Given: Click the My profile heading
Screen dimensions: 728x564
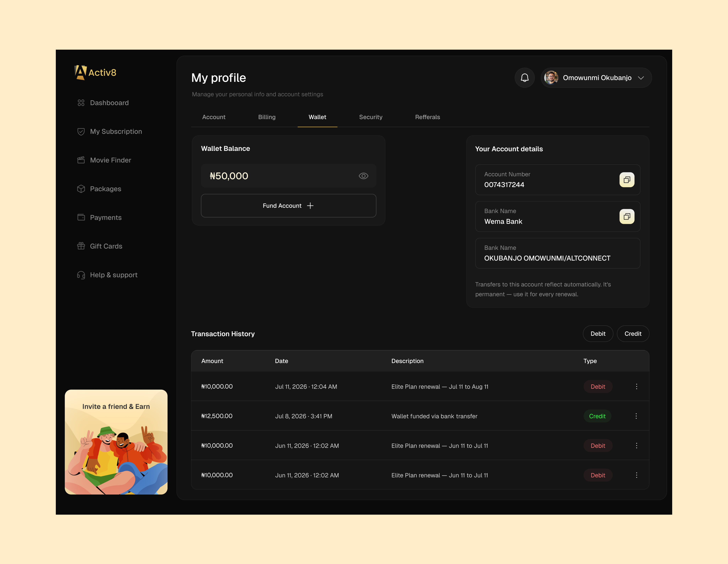Looking at the screenshot, I should (x=218, y=78).
